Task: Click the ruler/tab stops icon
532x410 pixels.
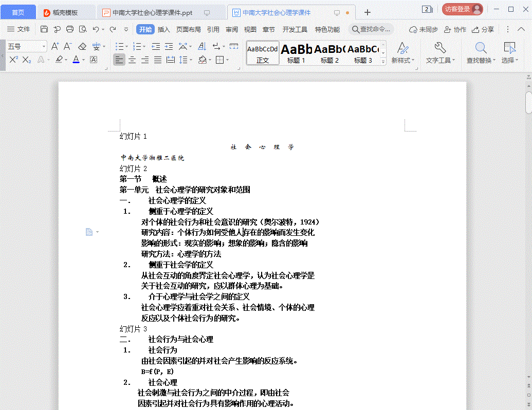Action: 234,46
